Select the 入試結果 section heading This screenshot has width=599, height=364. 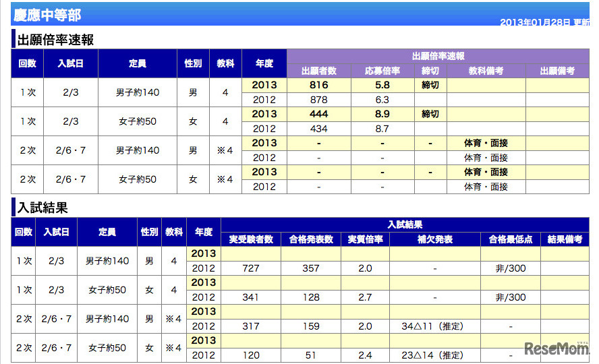(42, 208)
